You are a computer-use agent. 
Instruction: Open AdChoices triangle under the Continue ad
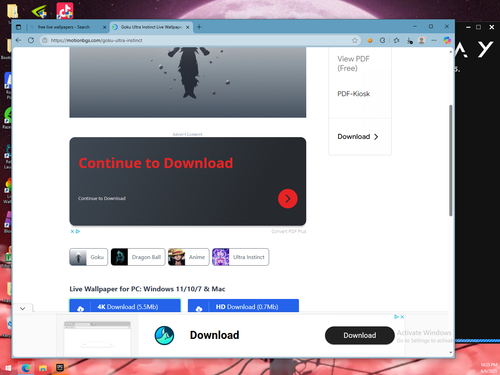pos(78,231)
